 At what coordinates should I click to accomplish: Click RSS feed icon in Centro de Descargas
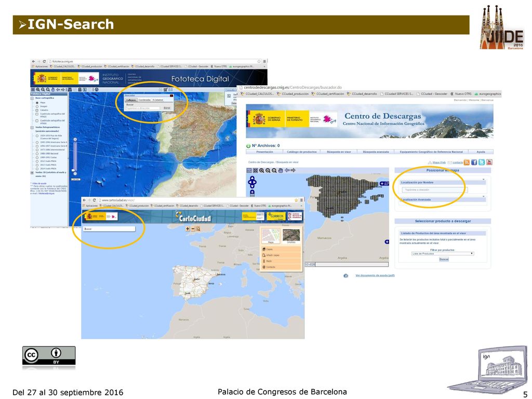point(467,163)
